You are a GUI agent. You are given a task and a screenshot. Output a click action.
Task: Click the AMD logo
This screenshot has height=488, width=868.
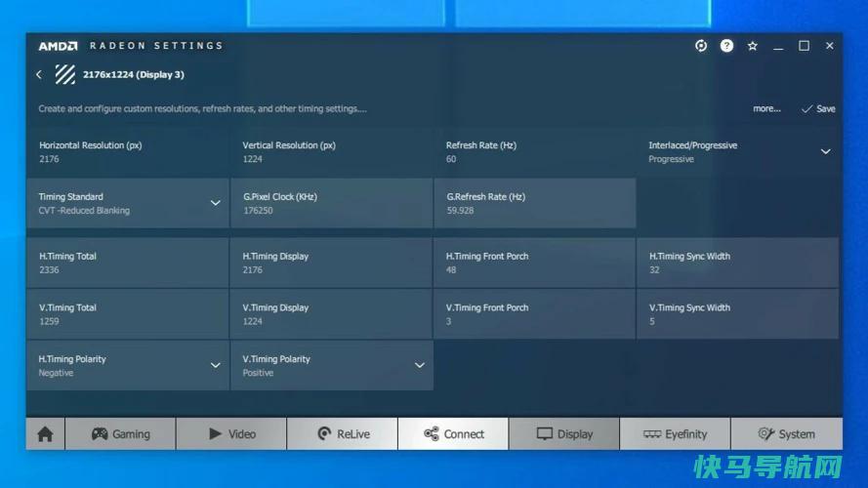tap(59, 46)
